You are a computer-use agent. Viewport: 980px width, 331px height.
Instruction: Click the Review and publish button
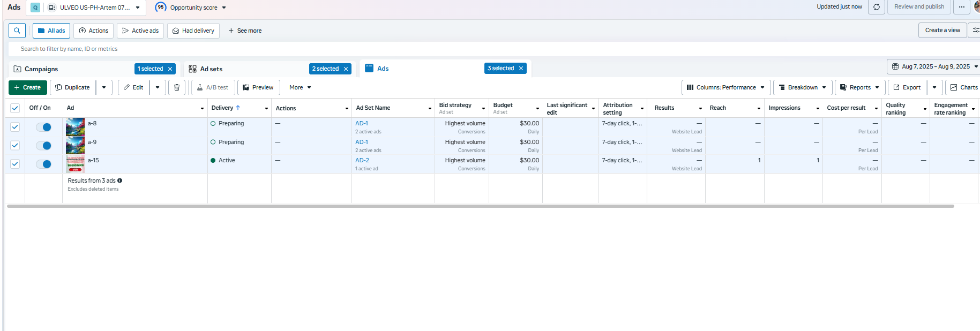tap(919, 7)
